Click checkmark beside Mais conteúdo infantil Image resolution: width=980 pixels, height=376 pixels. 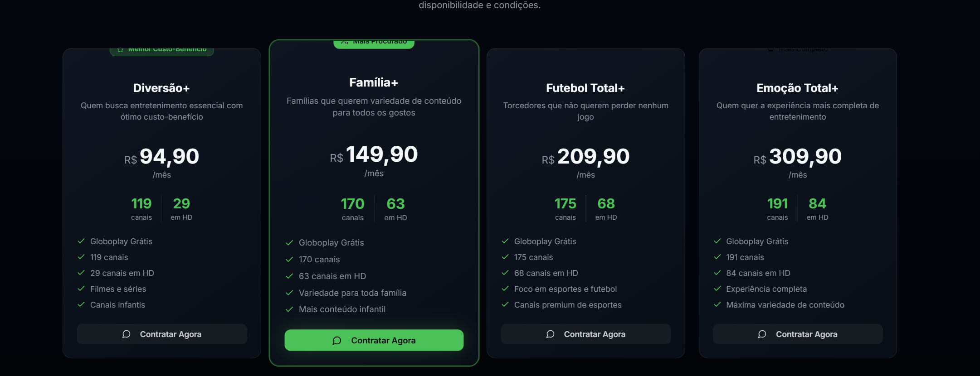tap(289, 309)
